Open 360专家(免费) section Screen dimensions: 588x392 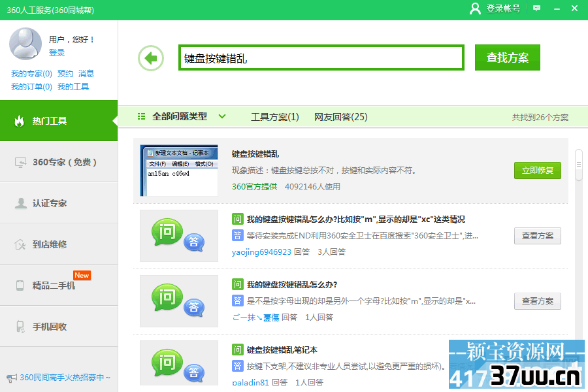click(x=59, y=162)
